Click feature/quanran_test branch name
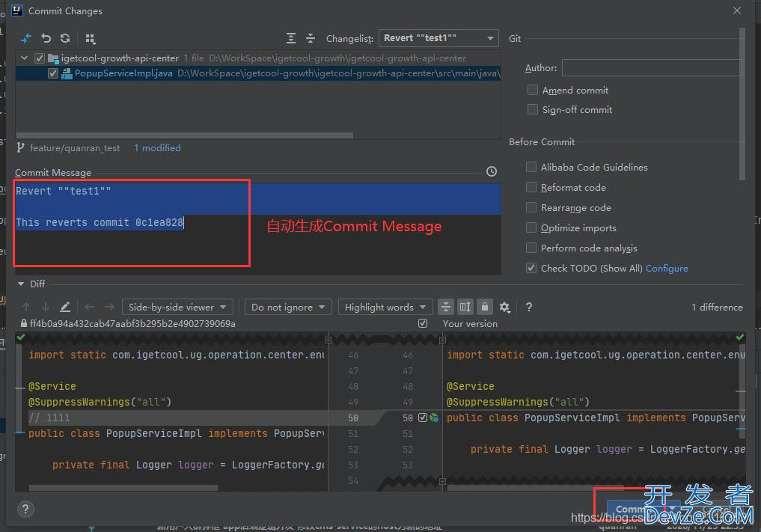 [75, 147]
